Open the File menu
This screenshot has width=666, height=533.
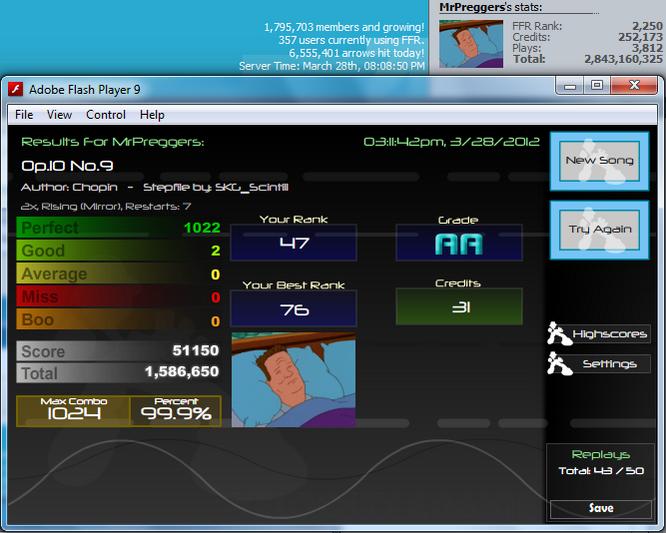coord(24,115)
